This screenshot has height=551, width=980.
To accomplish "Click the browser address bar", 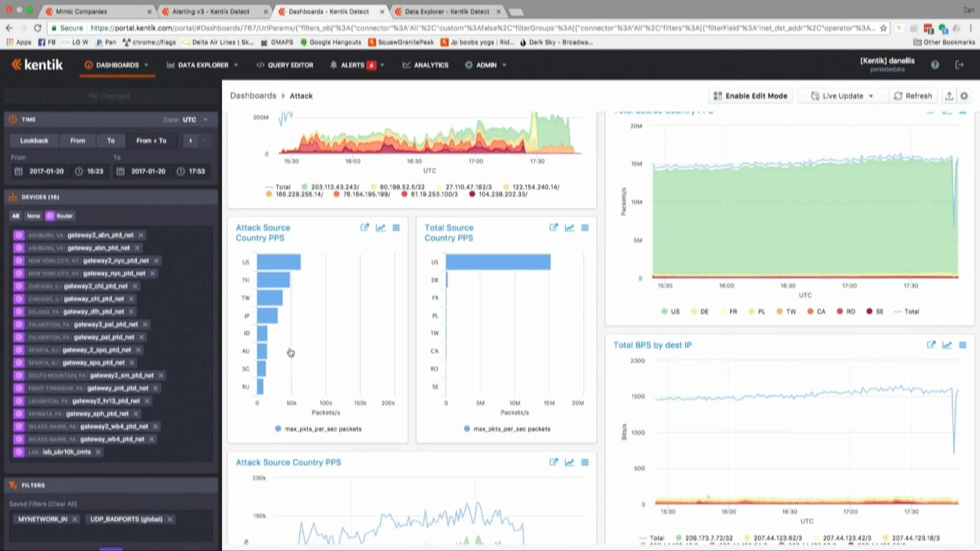I will click(x=468, y=28).
